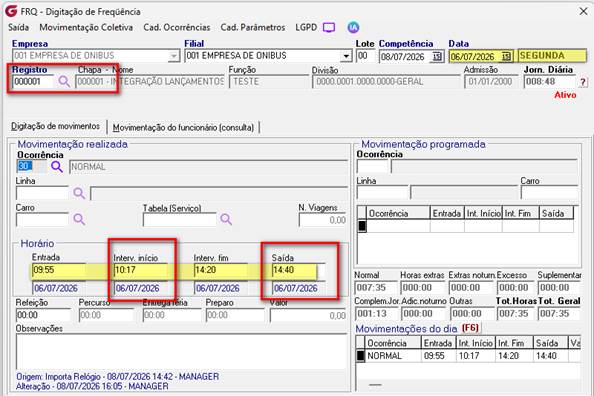The image size is (594, 396).
Task: Click the Interv. fim time field 14:20
Action: (220, 270)
